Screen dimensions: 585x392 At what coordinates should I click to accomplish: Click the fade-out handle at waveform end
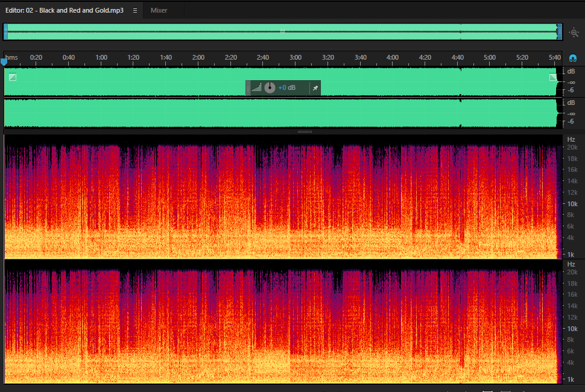[x=553, y=77]
